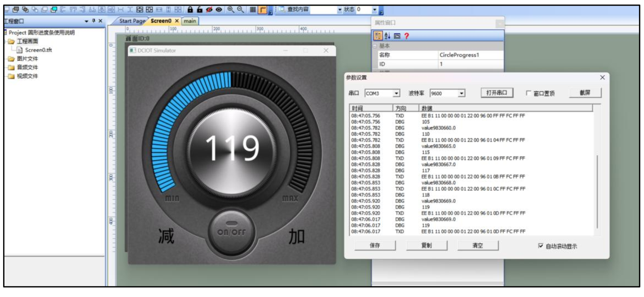Screen dimensions: 644x297
Task: Toggle the eye visibility icon in toolbar
Action: point(219,10)
